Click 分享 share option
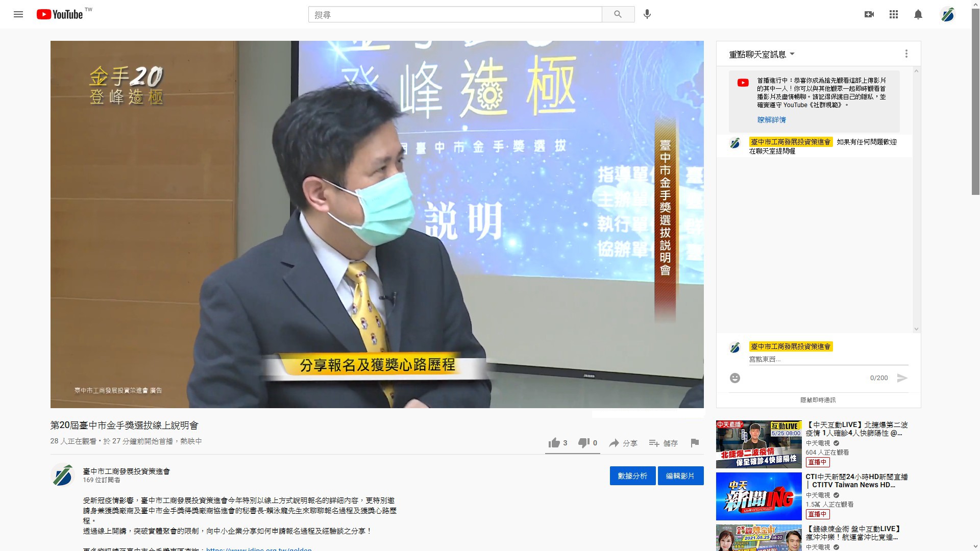This screenshot has height=551, width=980. pos(623,443)
